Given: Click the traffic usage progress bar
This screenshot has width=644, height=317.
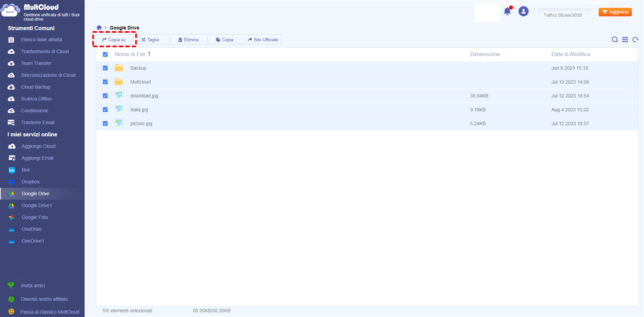Looking at the screenshot, I should (564, 10).
